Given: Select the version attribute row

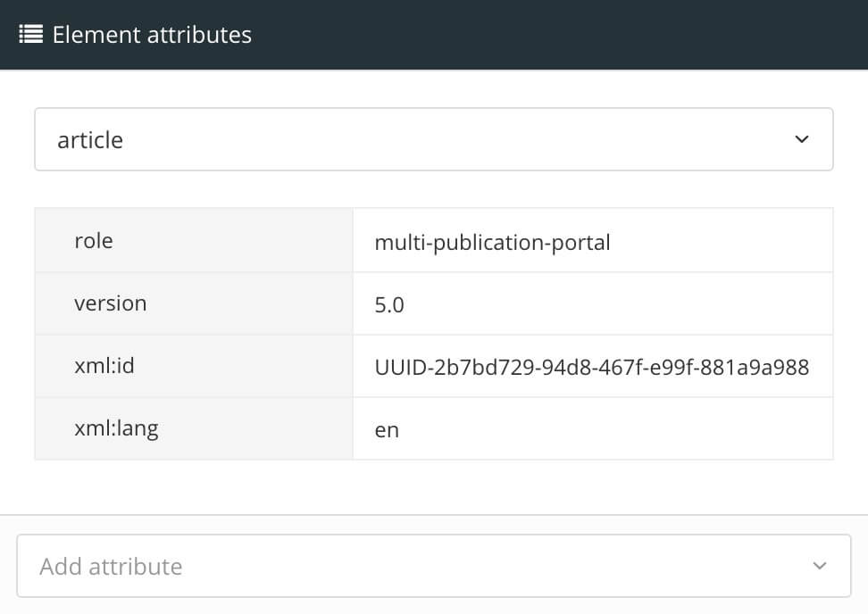Looking at the screenshot, I should pyautogui.click(x=193, y=303).
